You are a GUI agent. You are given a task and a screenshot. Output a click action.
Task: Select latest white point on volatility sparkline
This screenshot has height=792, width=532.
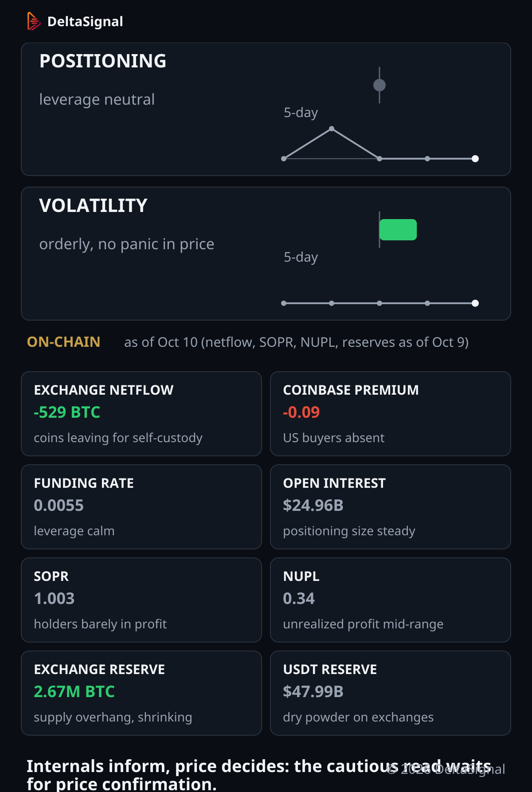[475, 303]
